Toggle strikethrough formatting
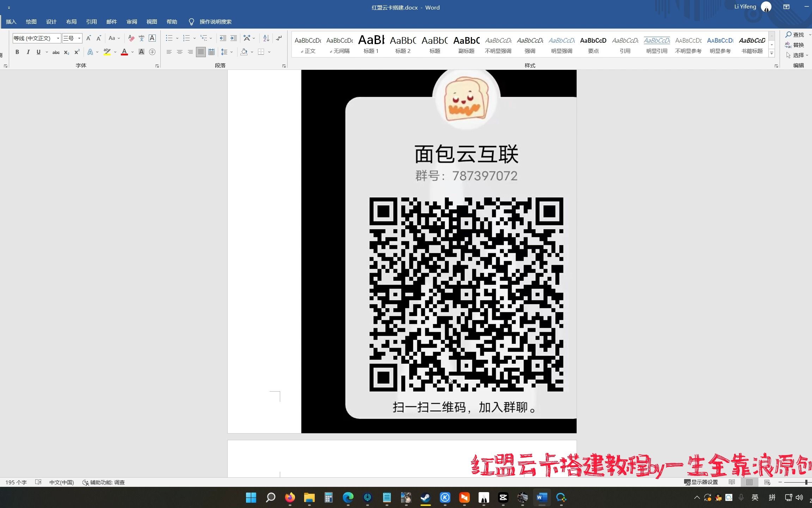The height and width of the screenshot is (508, 812). click(x=56, y=52)
